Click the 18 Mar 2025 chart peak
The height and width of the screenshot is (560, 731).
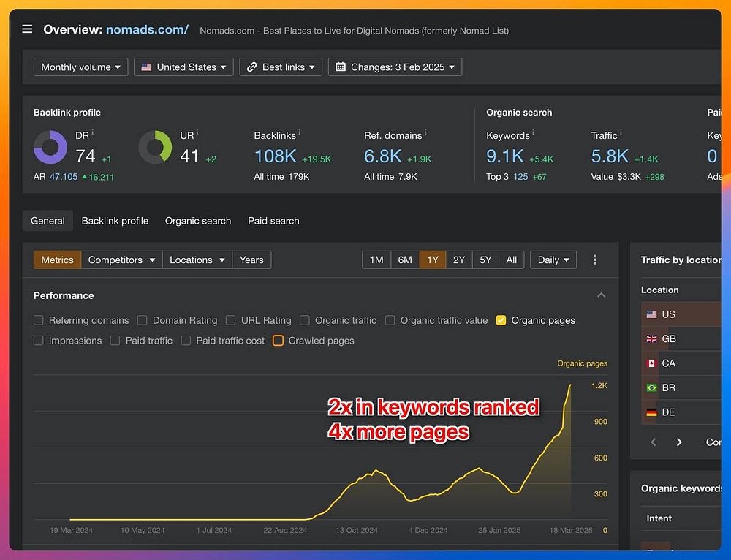[570, 385]
